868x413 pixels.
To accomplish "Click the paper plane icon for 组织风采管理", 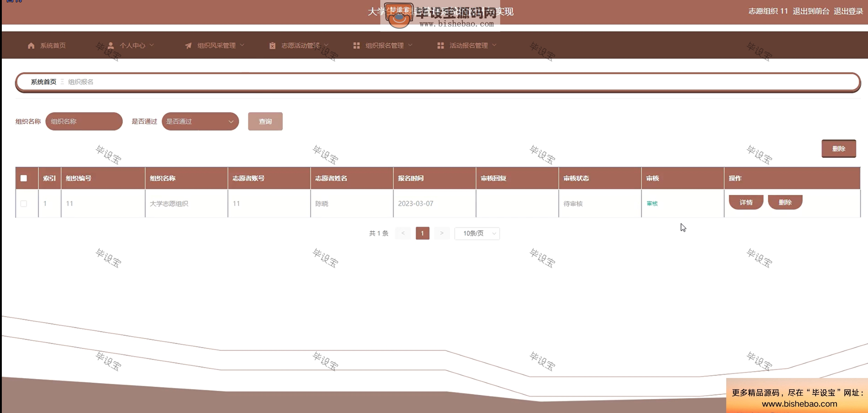I will pos(188,46).
